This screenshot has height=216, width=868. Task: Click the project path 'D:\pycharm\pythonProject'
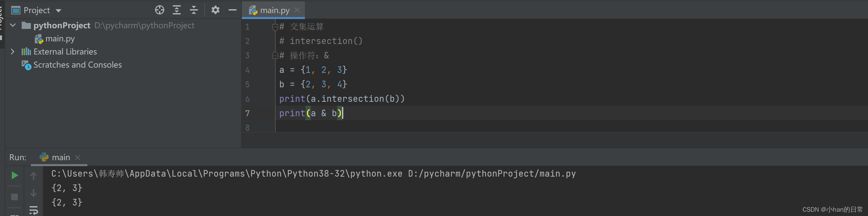[x=144, y=25]
